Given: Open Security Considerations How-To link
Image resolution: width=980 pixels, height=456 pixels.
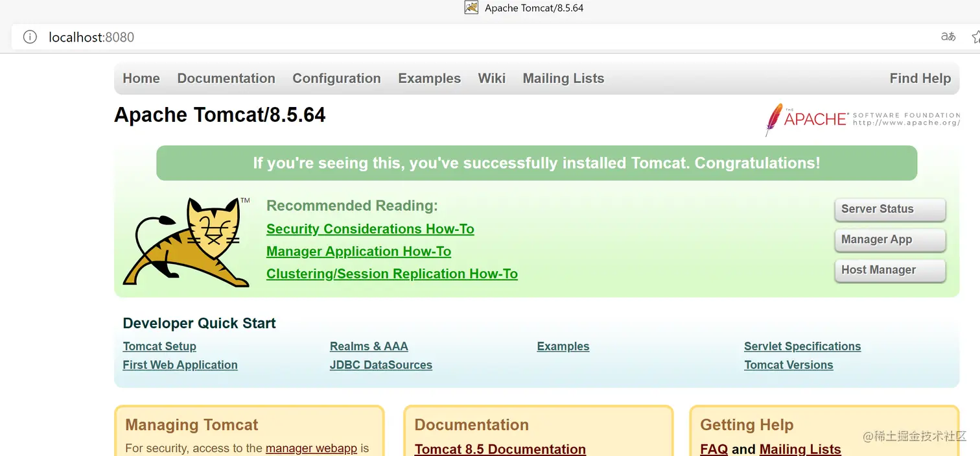Looking at the screenshot, I should click(370, 229).
